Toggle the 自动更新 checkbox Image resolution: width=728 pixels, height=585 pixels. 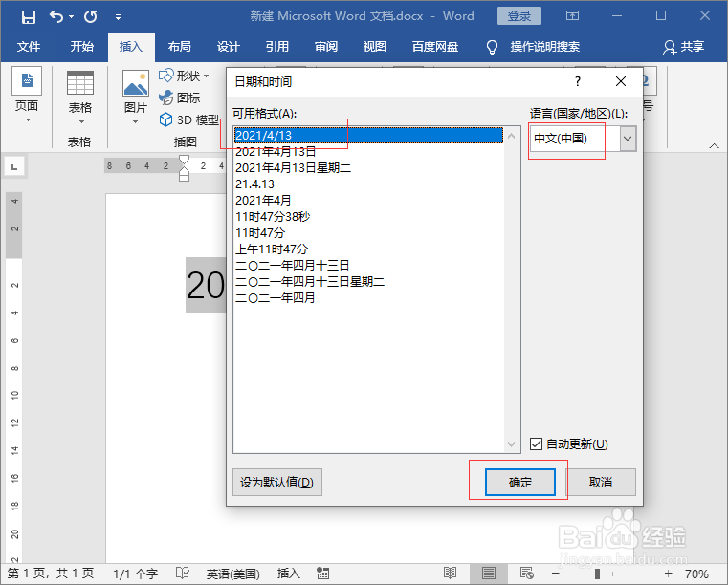coord(536,444)
